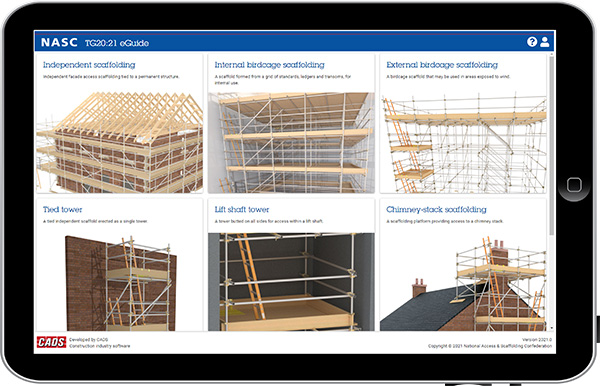Click the CADS logo in footer
Screen dimensions: 600x386
point(51,342)
